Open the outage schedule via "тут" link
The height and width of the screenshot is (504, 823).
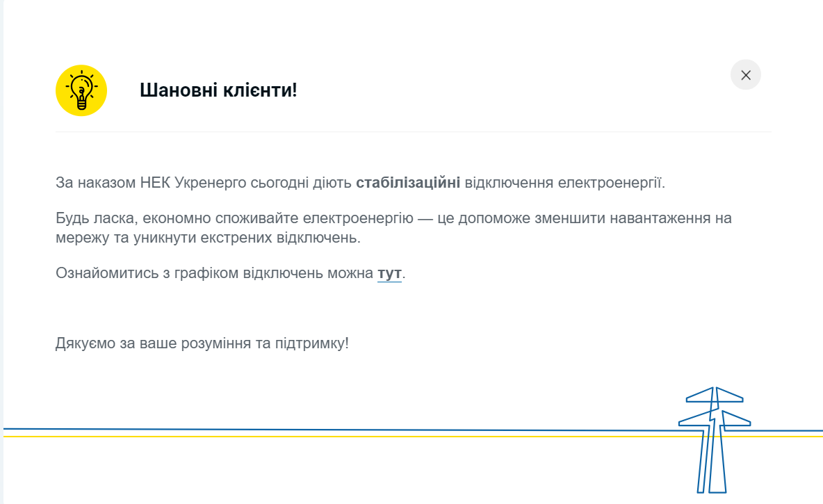[389, 273]
